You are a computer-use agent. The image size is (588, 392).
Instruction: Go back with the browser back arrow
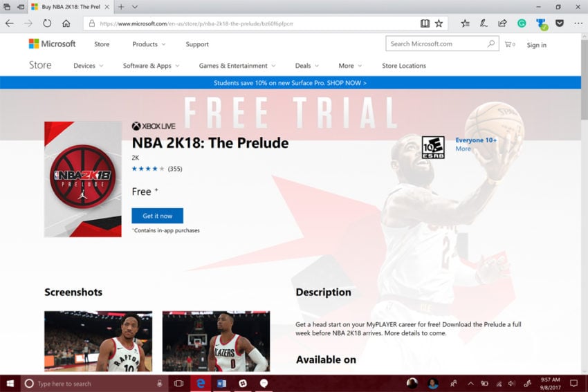point(10,24)
